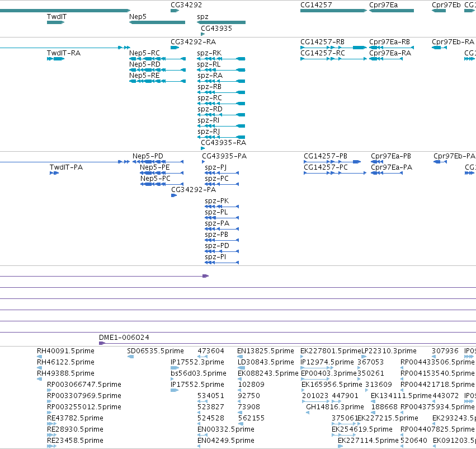Click the CG34292 gene label
Viewport: 476px width, 449px height.
(186, 5)
